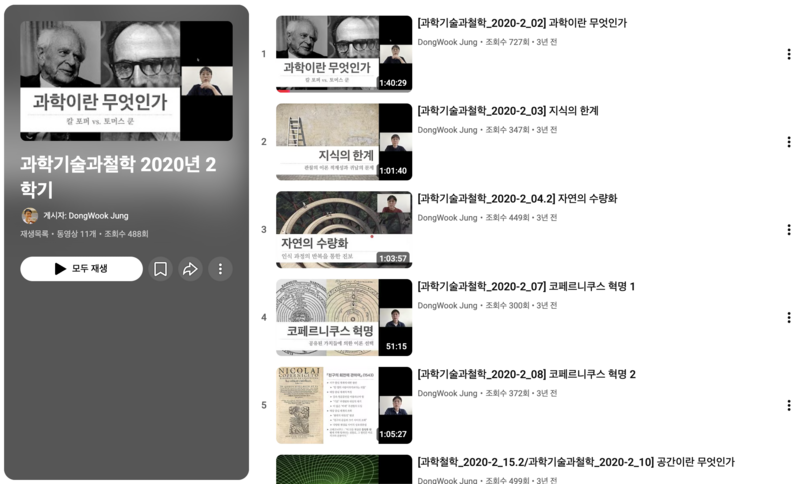Click playlist title 과학기술과철학 2020년 2학기

pos(118,177)
